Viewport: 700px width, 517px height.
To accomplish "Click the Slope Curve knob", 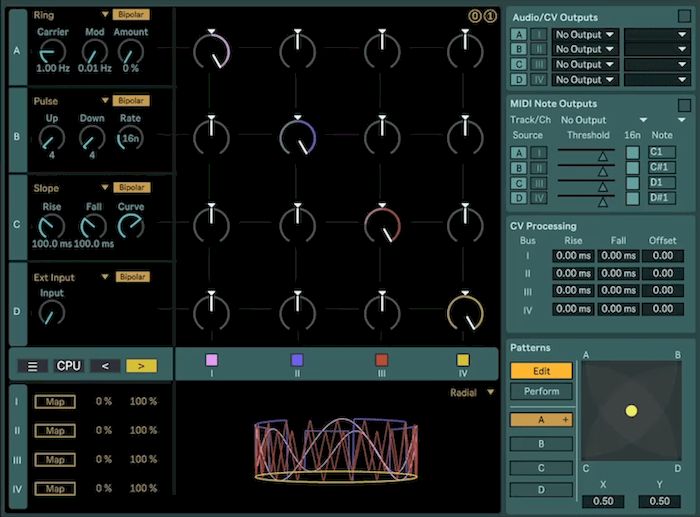I will [130, 226].
